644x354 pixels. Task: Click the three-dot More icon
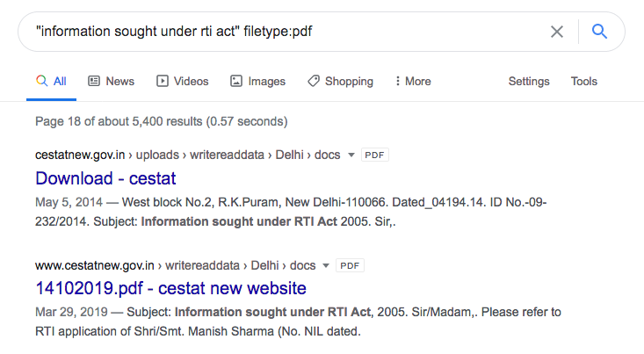point(397,81)
